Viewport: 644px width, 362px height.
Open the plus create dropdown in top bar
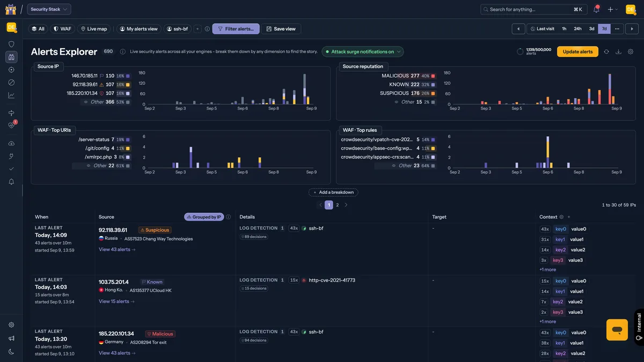click(613, 9)
